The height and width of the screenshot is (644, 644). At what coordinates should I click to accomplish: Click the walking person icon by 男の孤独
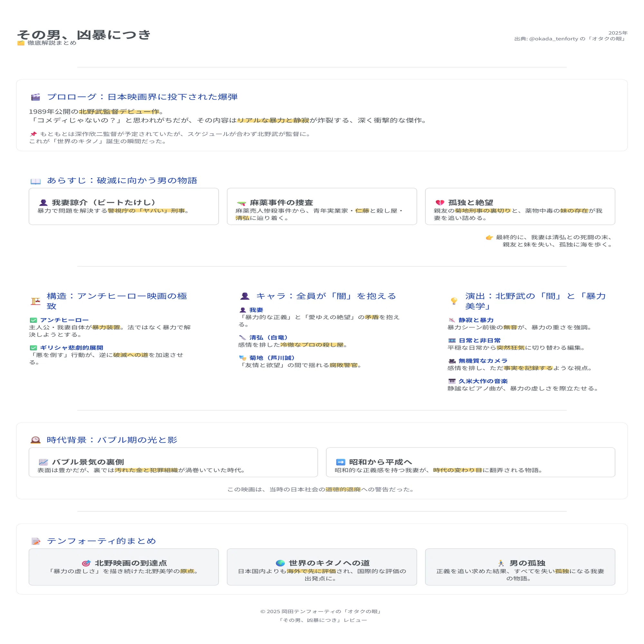(501, 563)
